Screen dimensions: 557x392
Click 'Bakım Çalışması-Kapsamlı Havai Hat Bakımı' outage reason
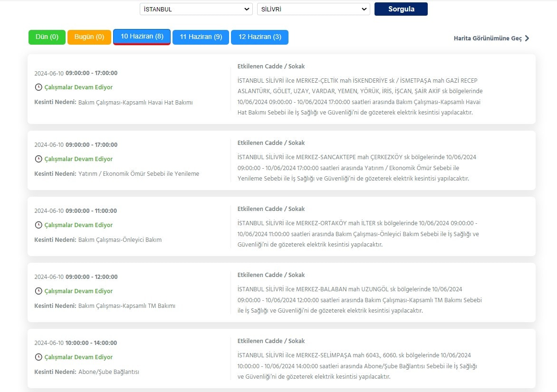click(x=135, y=102)
